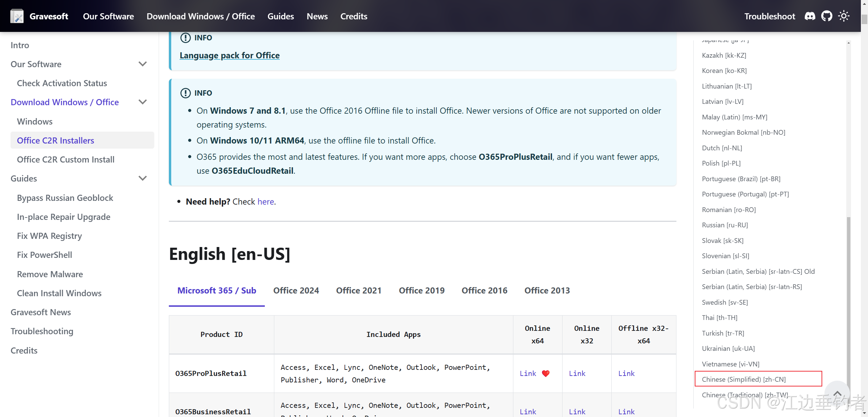Open the Guides top menu item
868x417 pixels.
click(280, 16)
